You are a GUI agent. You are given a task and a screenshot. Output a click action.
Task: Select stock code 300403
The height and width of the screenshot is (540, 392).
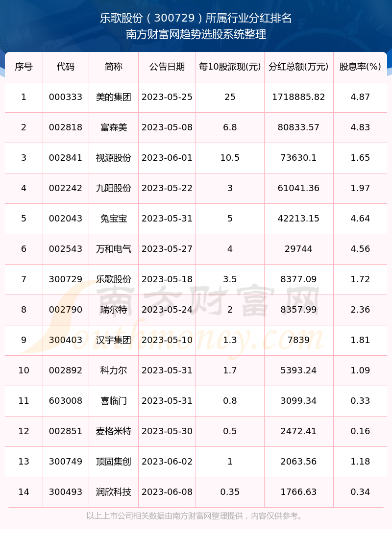point(66,340)
